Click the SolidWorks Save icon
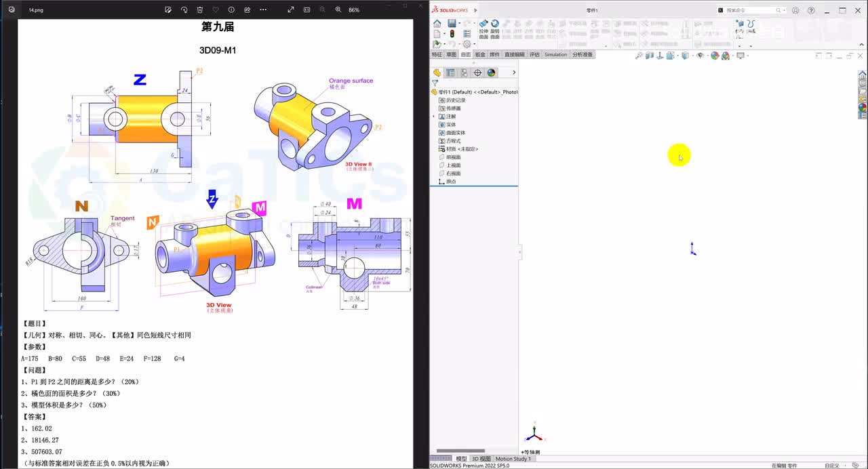Image resolution: width=868 pixels, height=469 pixels. [x=451, y=24]
